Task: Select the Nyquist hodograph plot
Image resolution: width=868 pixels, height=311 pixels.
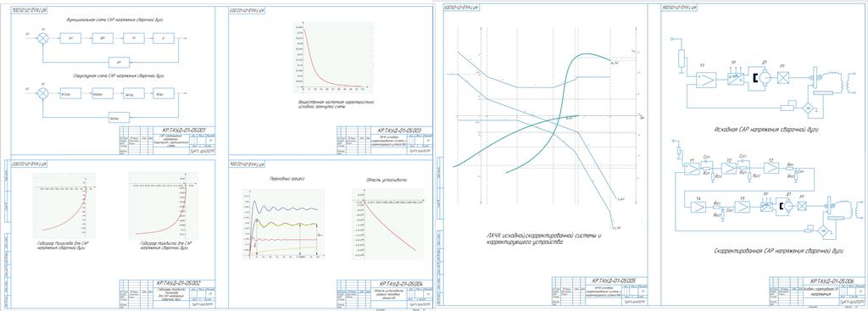Action: pyautogui.click(x=160, y=206)
